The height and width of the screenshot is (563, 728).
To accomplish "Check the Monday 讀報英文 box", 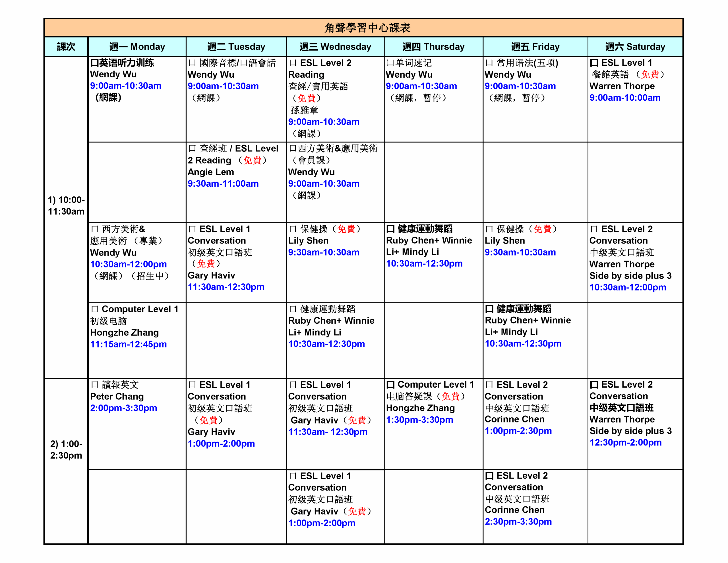I will tap(95, 385).
